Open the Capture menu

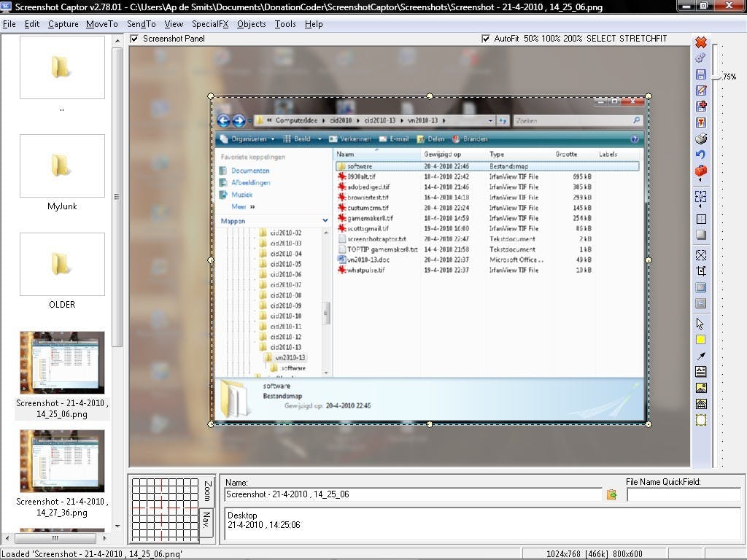(x=63, y=24)
